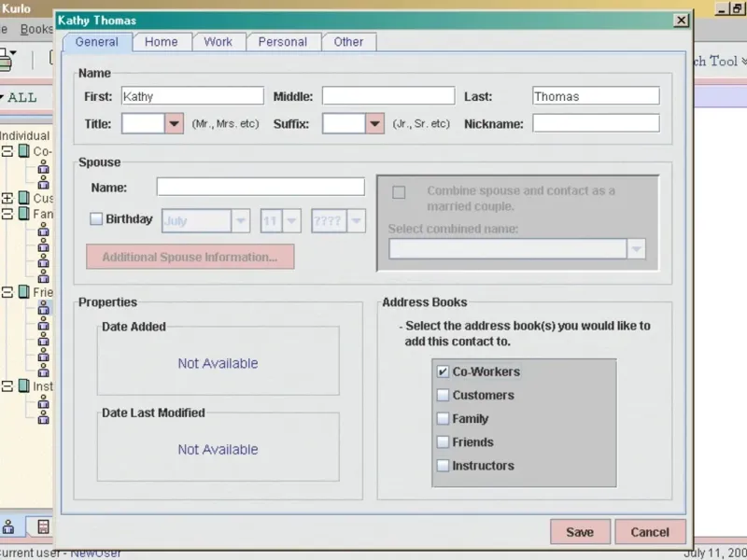Select first contact under Co-Workers

coord(43,167)
